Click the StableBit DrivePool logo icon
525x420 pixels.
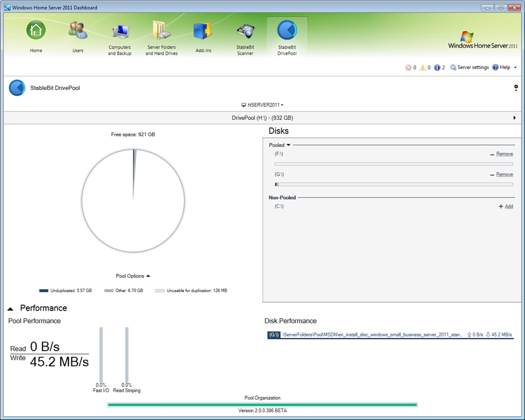click(x=17, y=87)
